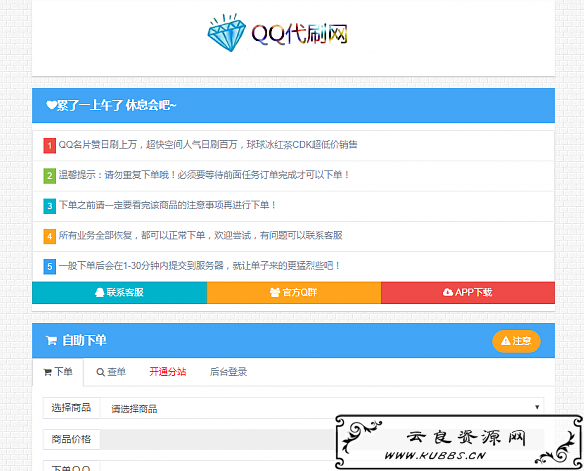Click the heart icon in the greeting banner

[x=51, y=105]
